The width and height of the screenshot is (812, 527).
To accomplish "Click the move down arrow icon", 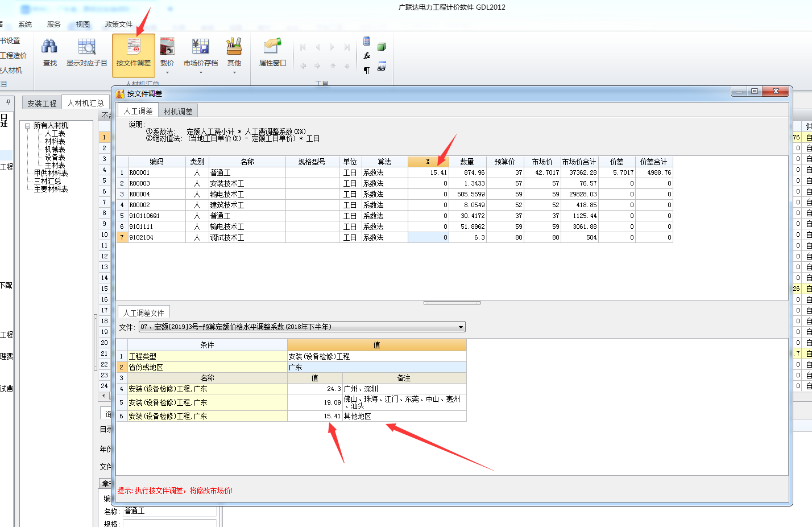I will coord(347,66).
